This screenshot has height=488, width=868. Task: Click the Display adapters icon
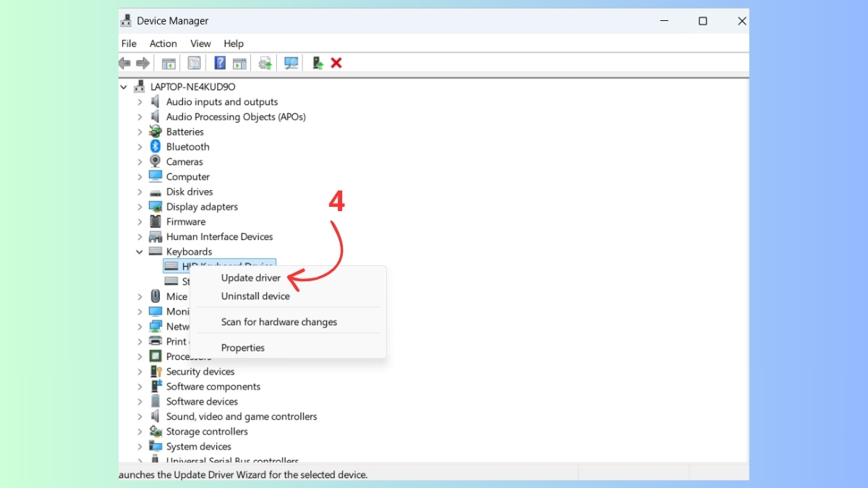tap(155, 207)
